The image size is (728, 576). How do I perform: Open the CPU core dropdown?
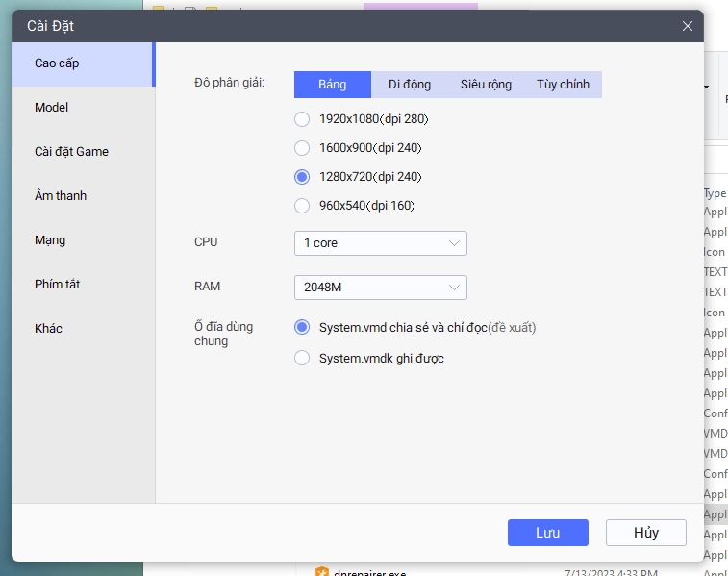[380, 243]
